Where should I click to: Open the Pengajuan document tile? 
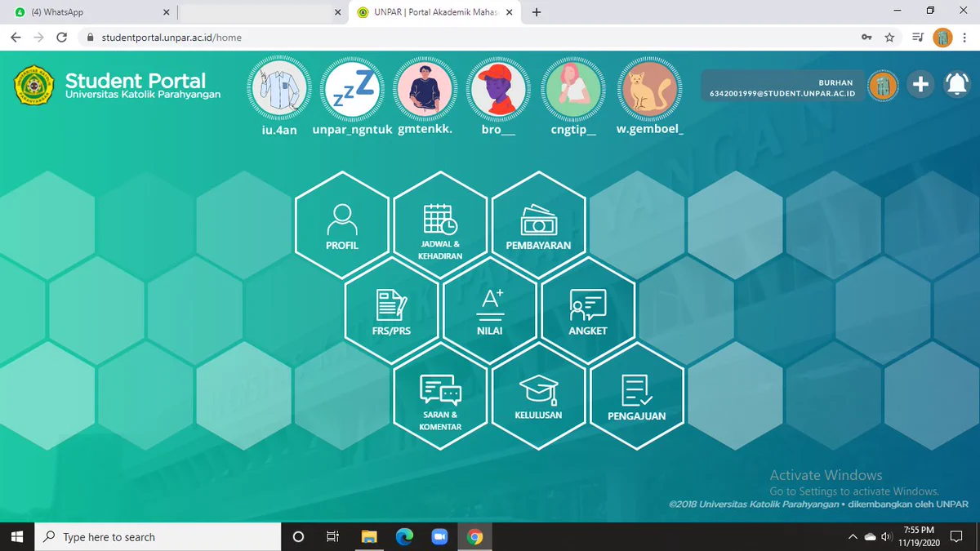[637, 396]
